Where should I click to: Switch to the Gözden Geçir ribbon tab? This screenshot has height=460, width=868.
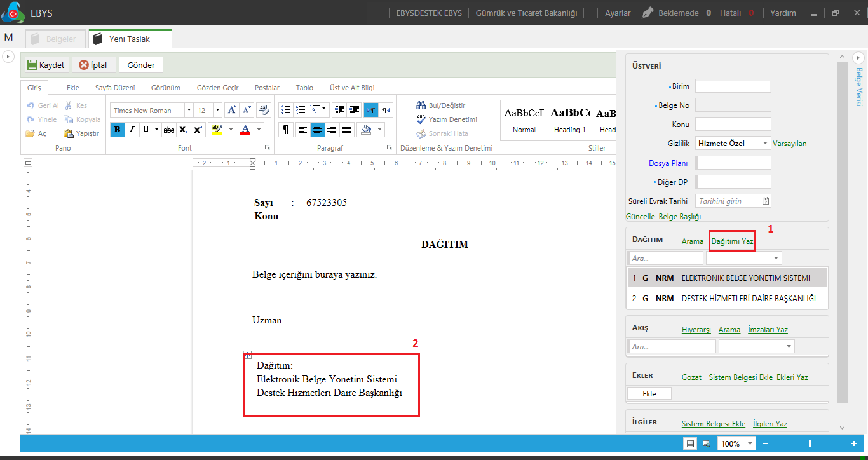tap(218, 88)
